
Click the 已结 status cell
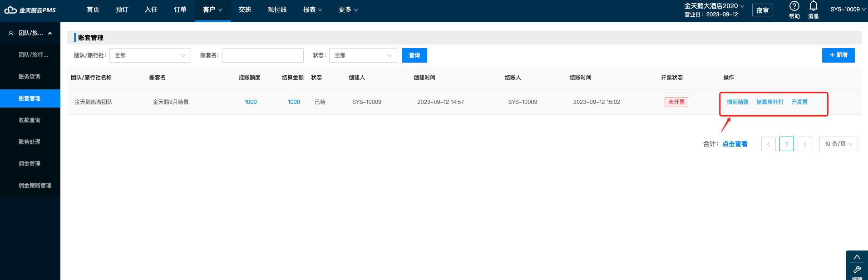tap(320, 102)
